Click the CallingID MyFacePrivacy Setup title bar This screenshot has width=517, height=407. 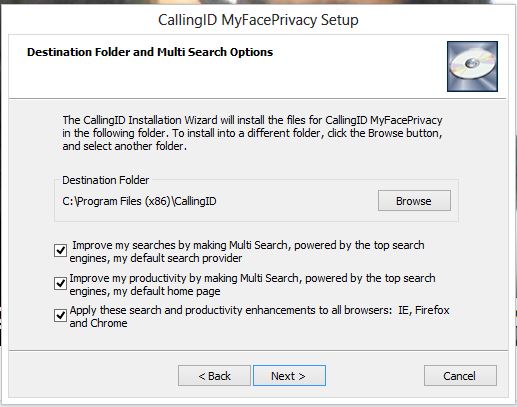coord(258,20)
